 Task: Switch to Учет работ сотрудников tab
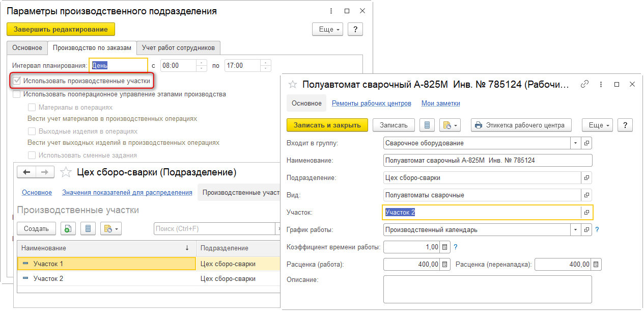point(178,48)
